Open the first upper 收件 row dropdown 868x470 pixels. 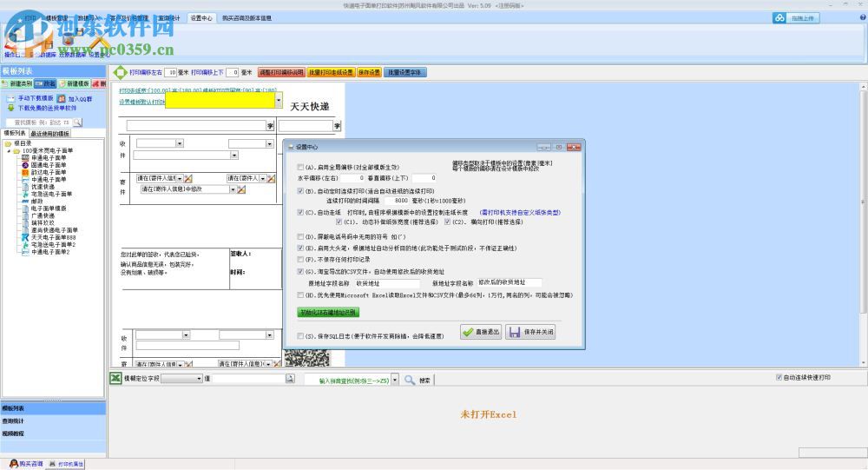pyautogui.click(x=180, y=143)
